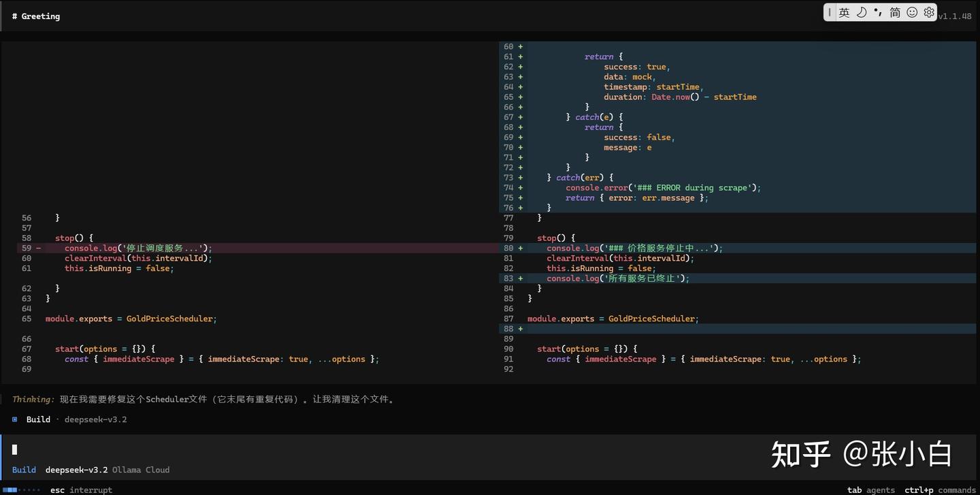Click right pane line 81 clearInterval(this.intervalId)

(x=620, y=259)
